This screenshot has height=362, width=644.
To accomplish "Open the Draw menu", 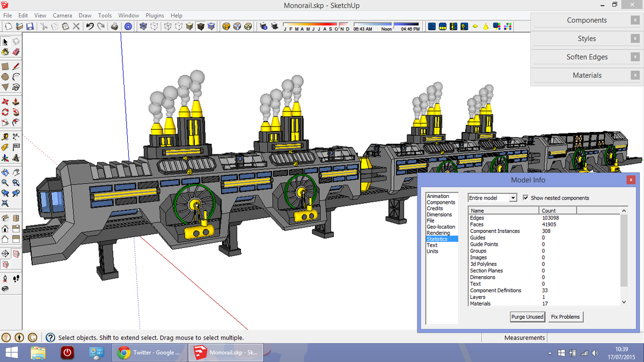I will [x=85, y=16].
